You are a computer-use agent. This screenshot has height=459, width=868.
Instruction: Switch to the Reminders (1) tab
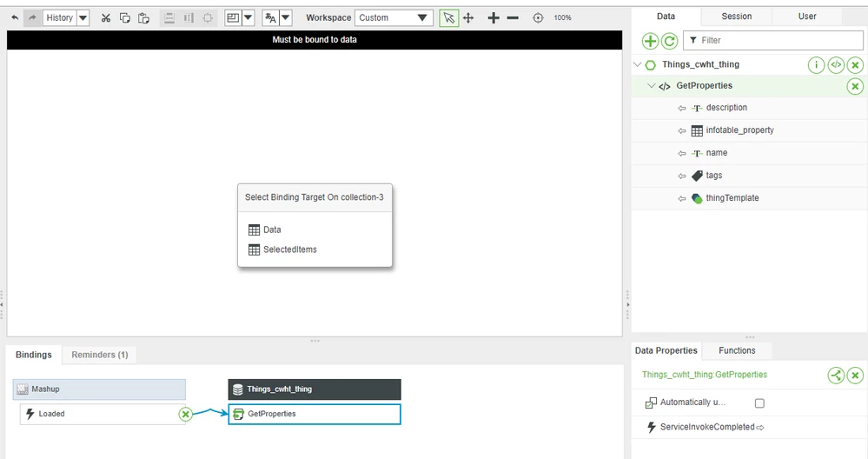click(x=100, y=355)
